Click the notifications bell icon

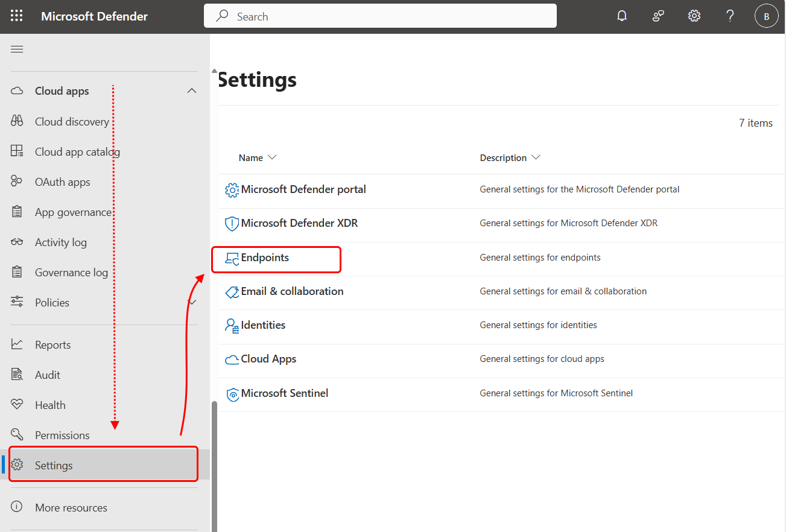[x=622, y=16]
